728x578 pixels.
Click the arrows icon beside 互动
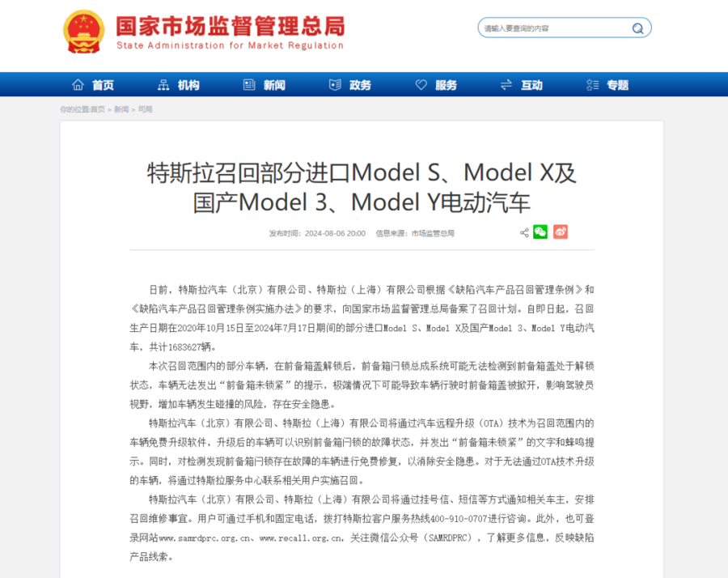[x=506, y=85]
